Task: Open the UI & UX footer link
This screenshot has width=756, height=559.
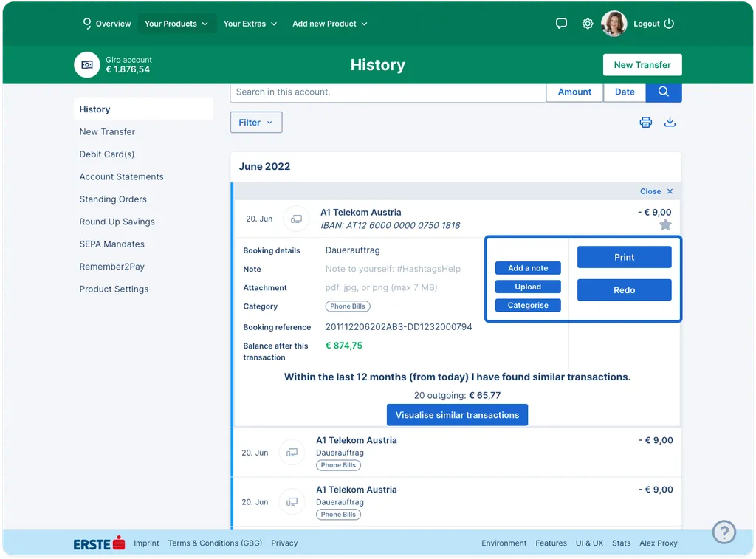Action: click(589, 543)
